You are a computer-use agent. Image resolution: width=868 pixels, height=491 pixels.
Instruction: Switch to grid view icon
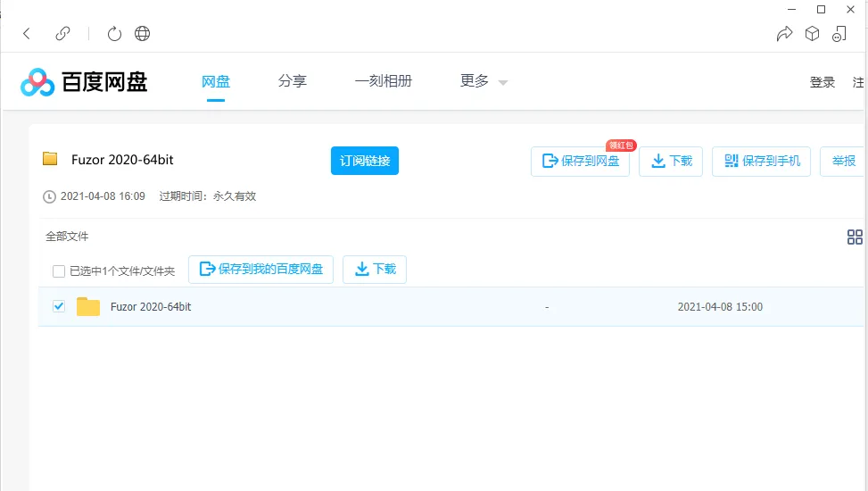tap(855, 237)
